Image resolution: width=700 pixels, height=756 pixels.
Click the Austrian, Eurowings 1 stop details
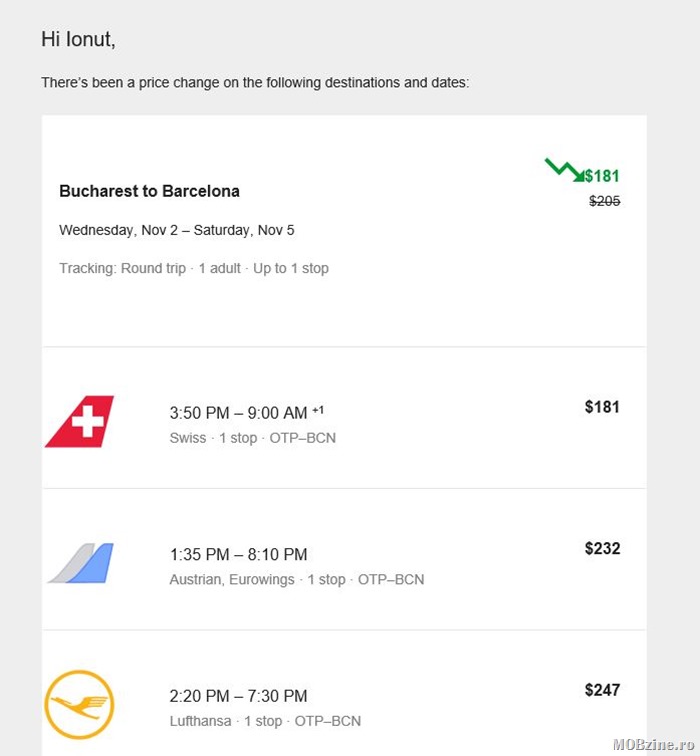296,579
